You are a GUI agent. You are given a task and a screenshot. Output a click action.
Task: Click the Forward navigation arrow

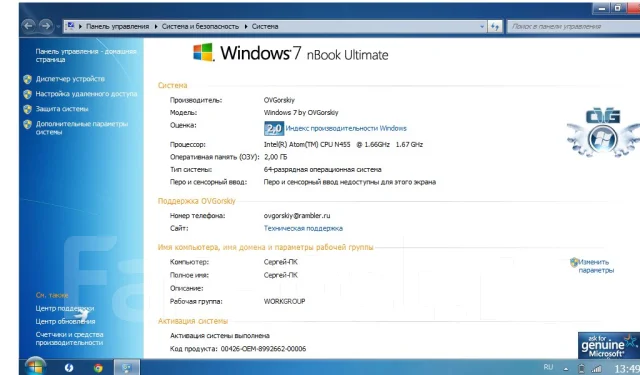(x=46, y=26)
